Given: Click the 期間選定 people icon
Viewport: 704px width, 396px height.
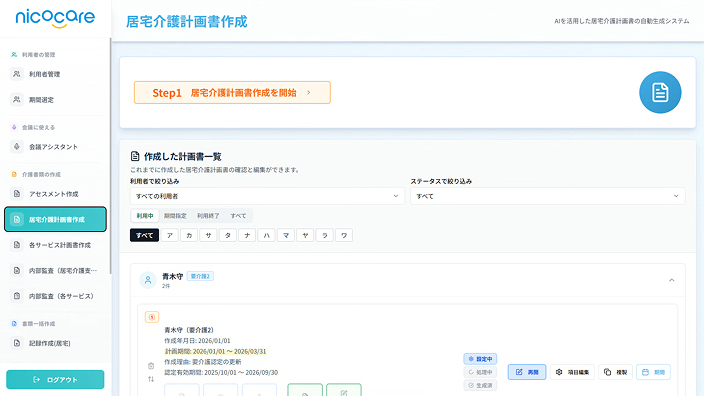Looking at the screenshot, I should [17, 100].
